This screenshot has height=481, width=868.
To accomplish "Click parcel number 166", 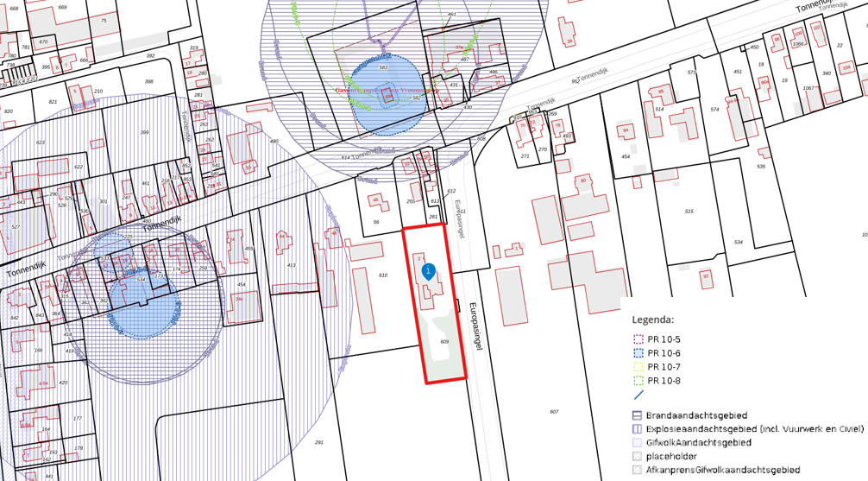I will pyautogui.click(x=38, y=351).
